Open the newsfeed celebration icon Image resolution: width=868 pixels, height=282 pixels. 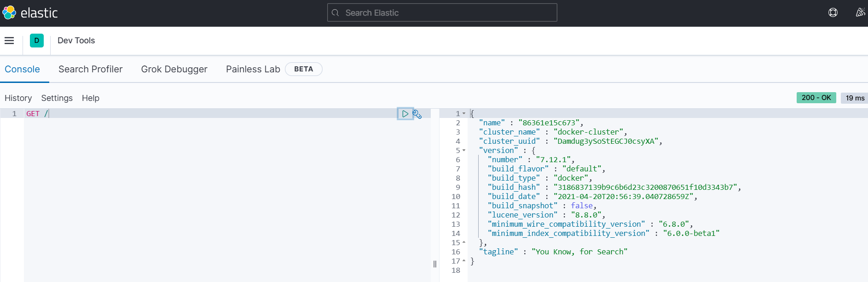point(860,13)
